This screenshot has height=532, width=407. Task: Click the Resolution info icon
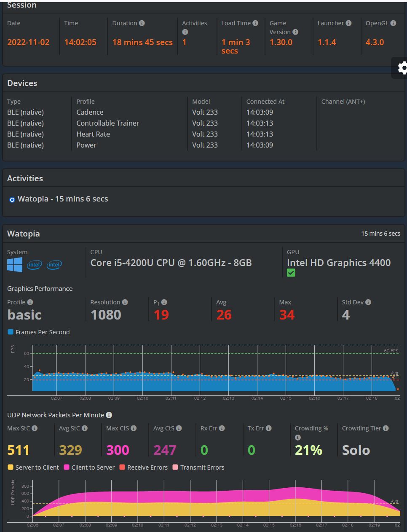point(126,302)
